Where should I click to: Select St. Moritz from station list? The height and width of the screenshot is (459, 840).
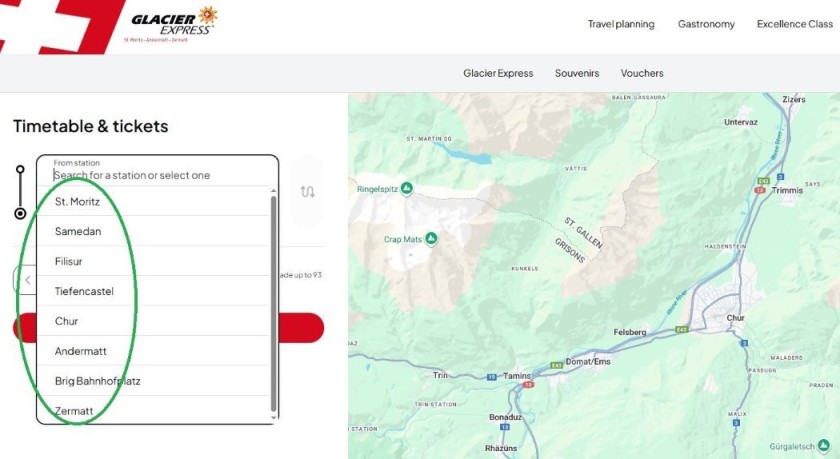(x=153, y=201)
